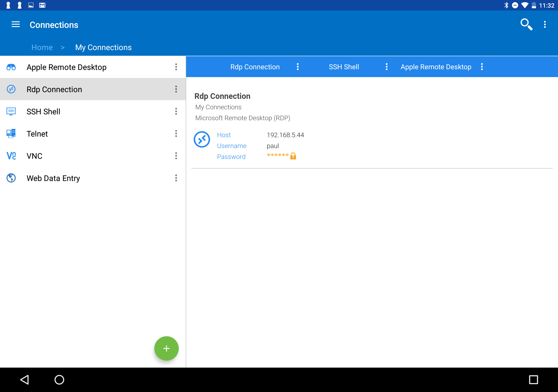Click the orange password lock icon
The width and height of the screenshot is (558, 392).
coord(293,156)
